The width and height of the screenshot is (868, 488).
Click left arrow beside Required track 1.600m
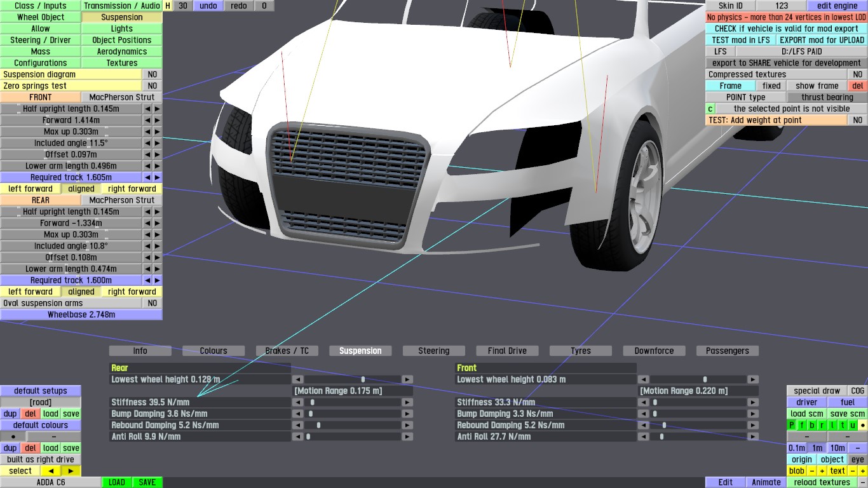(x=147, y=280)
